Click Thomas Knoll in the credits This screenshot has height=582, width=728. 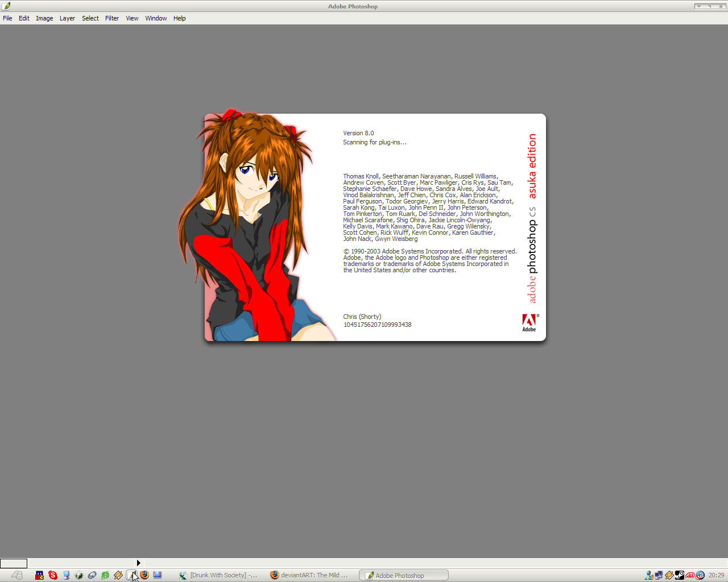coord(360,176)
